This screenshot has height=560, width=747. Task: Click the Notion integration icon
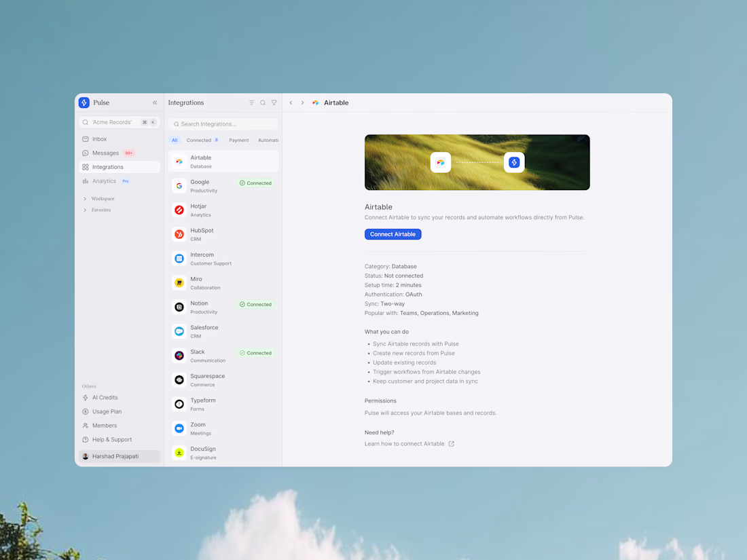tap(179, 307)
